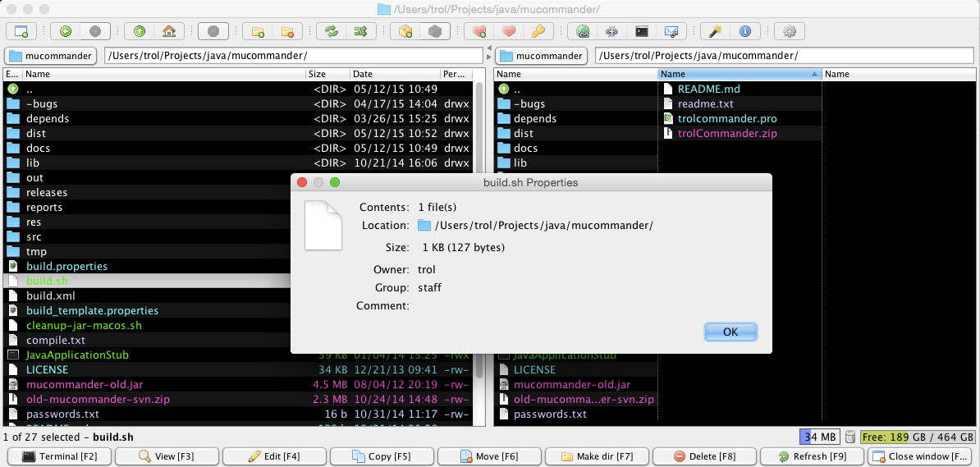Viewport: 980px width, 467px height.
Task: Click the free disk space indicator bar
Action: (x=918, y=437)
